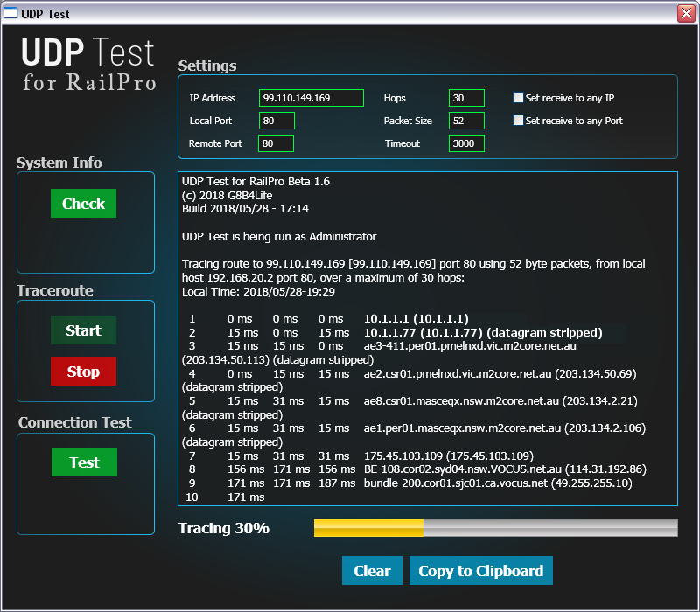Copy output to Clipboard
700x612 pixels.
(480, 571)
